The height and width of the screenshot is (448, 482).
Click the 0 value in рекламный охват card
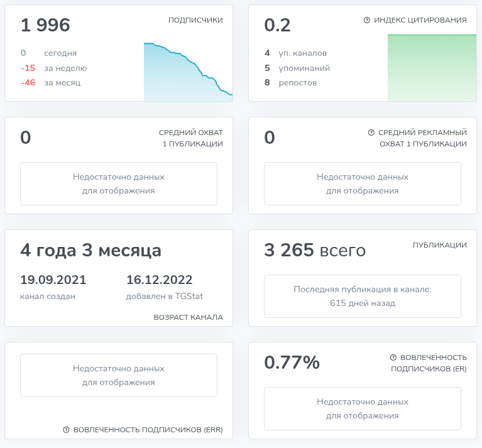click(270, 138)
